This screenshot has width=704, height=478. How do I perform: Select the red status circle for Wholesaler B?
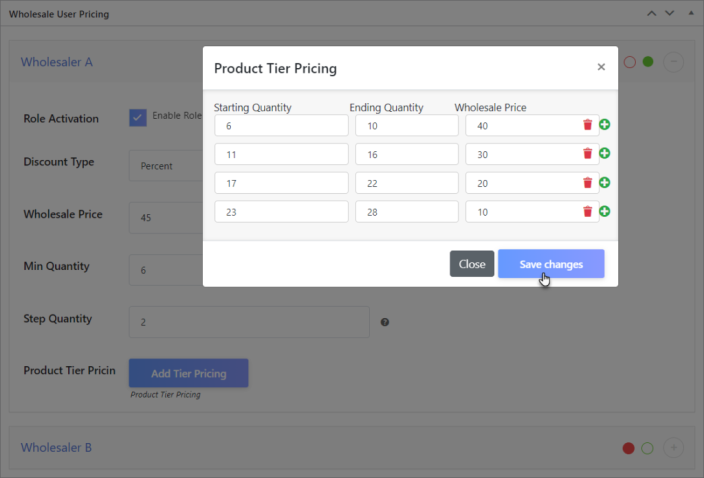(629, 448)
